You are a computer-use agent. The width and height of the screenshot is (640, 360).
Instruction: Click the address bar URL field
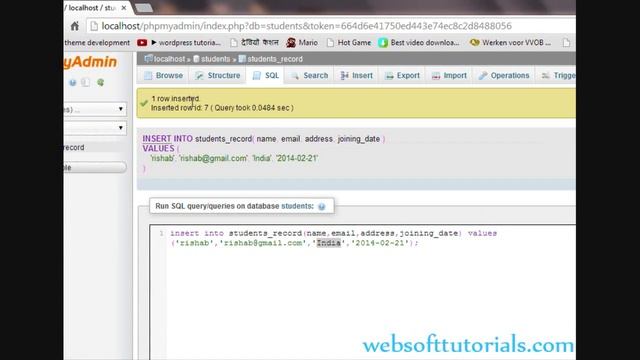click(x=331, y=26)
